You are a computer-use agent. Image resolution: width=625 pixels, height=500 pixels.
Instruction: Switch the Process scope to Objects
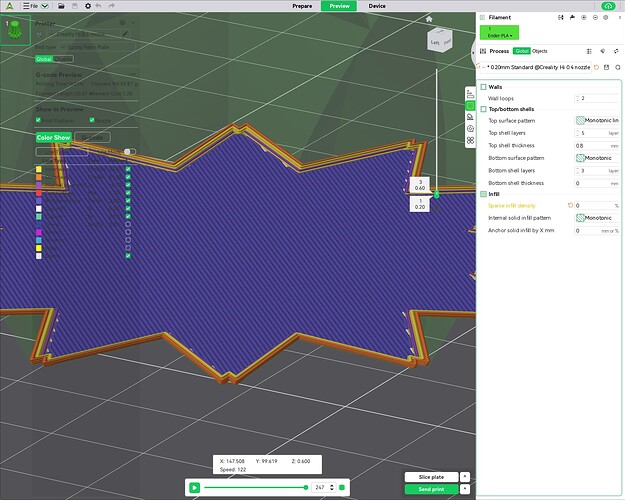tap(540, 50)
